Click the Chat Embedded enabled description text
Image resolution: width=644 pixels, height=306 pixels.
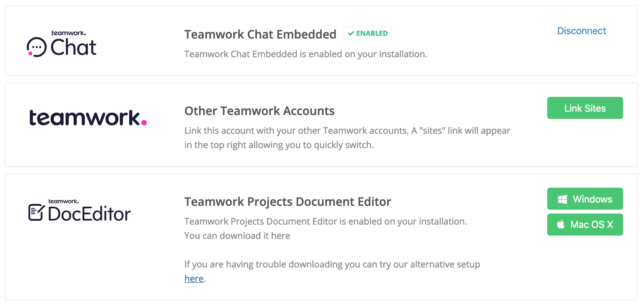pyautogui.click(x=306, y=54)
